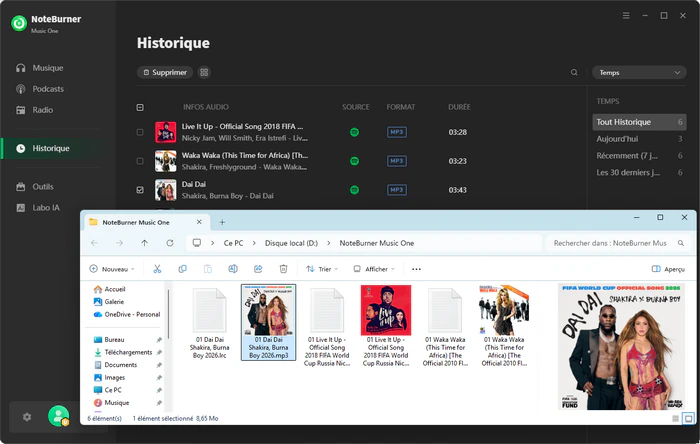Screen dimensions: 700x444
Task: Click the Paste icon in Explorer toolbar
Action: click(x=208, y=269)
